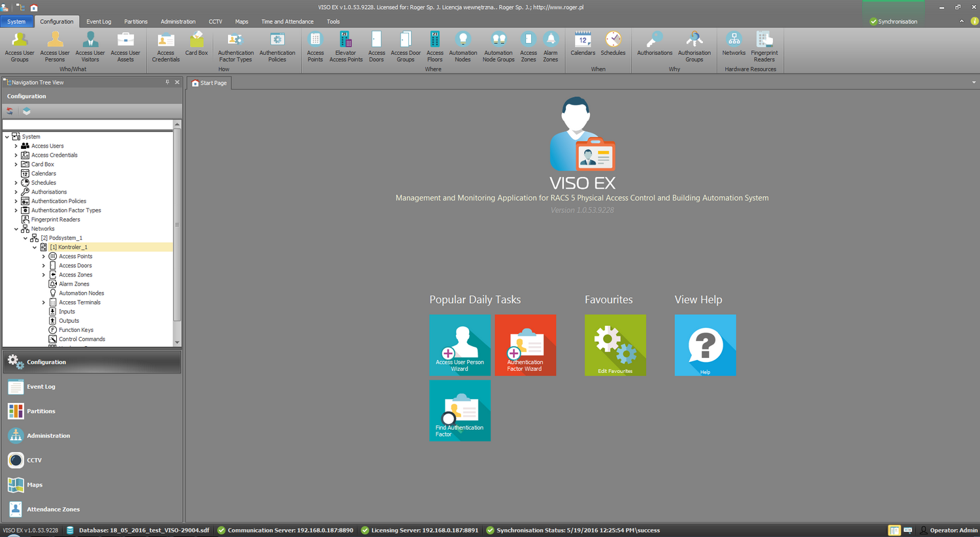Screen dimensions: 980x537
Task: Open Maps navigation section
Action: (x=91, y=485)
